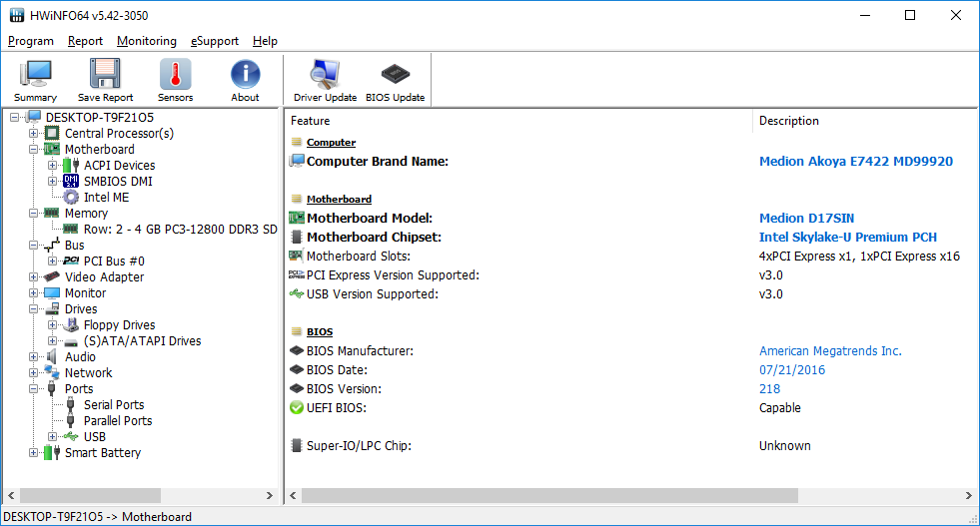Viewport: 980px width, 526px height.
Task: Select the Intel ME tree item
Action: 106,198
